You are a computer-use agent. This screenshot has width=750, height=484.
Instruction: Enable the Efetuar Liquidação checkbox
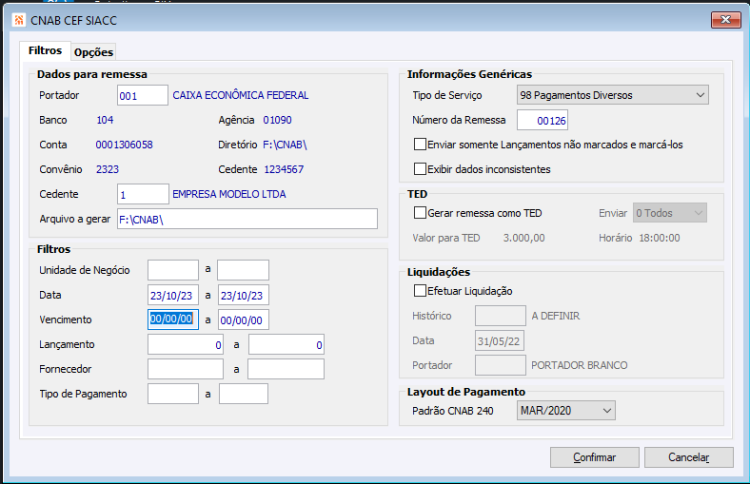point(420,290)
